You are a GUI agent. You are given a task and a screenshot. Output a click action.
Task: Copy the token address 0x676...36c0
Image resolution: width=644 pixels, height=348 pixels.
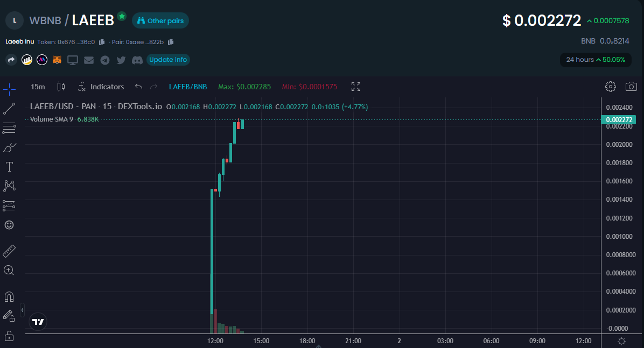click(102, 42)
